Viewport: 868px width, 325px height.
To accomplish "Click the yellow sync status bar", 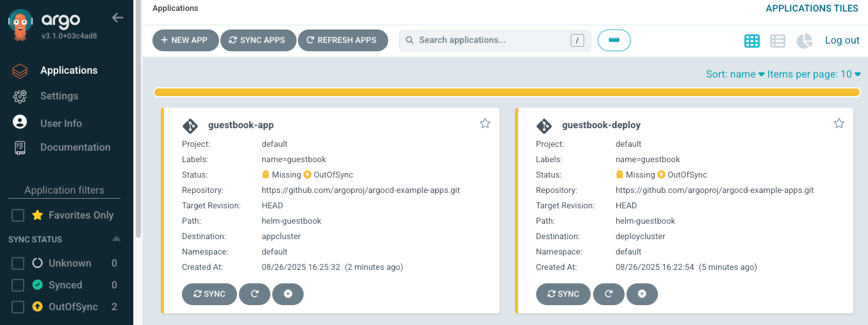I will (507, 93).
